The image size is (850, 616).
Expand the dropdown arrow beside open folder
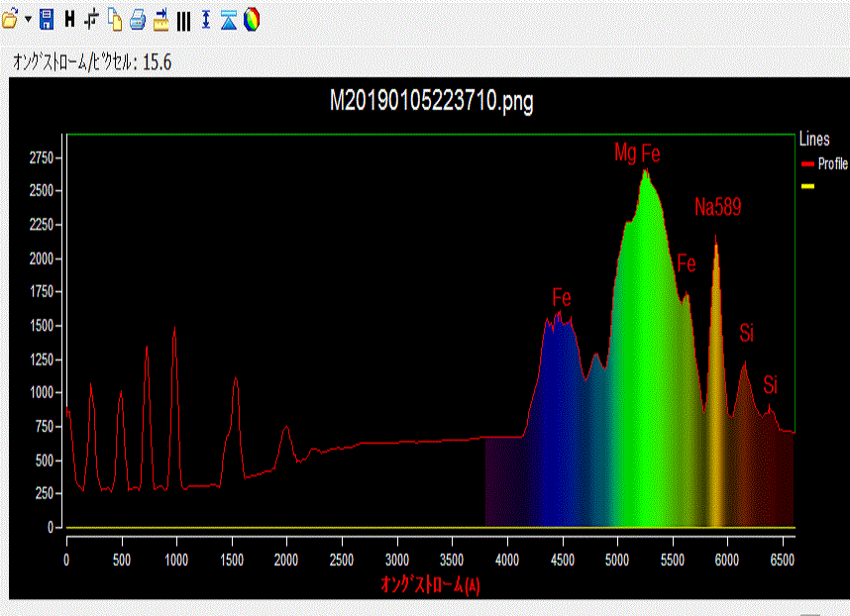28,20
